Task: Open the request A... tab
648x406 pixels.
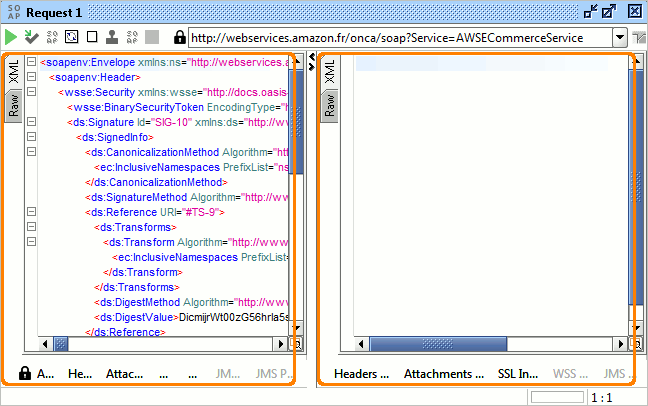Action: (x=45, y=374)
